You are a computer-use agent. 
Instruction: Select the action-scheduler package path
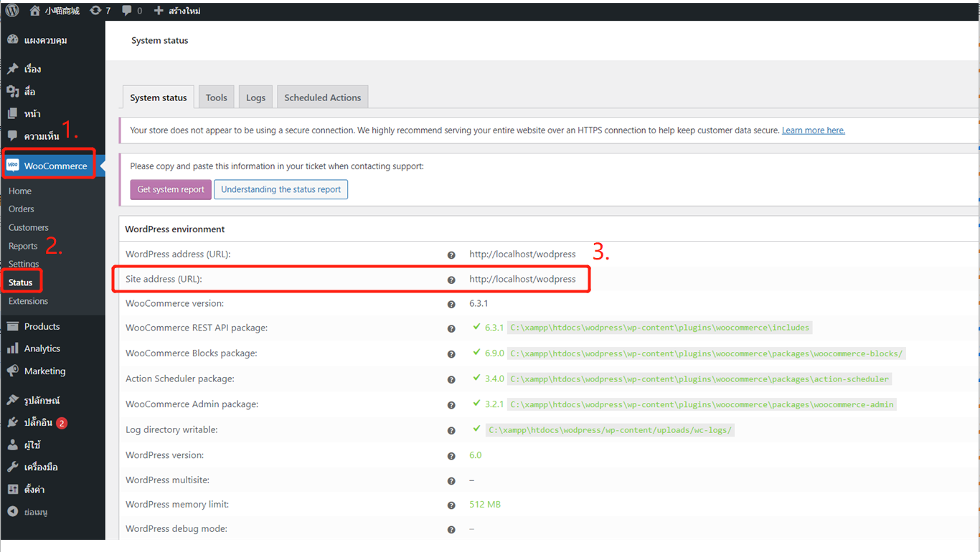coord(699,379)
